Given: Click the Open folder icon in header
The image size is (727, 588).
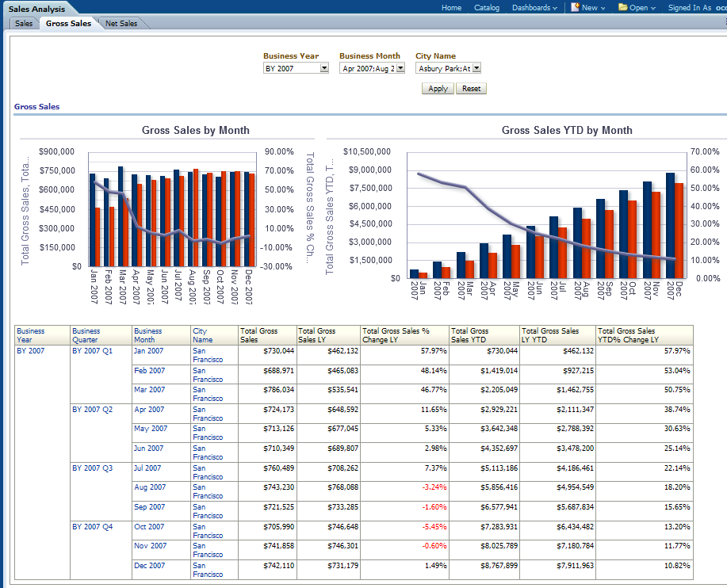Looking at the screenshot, I should click(622, 7).
